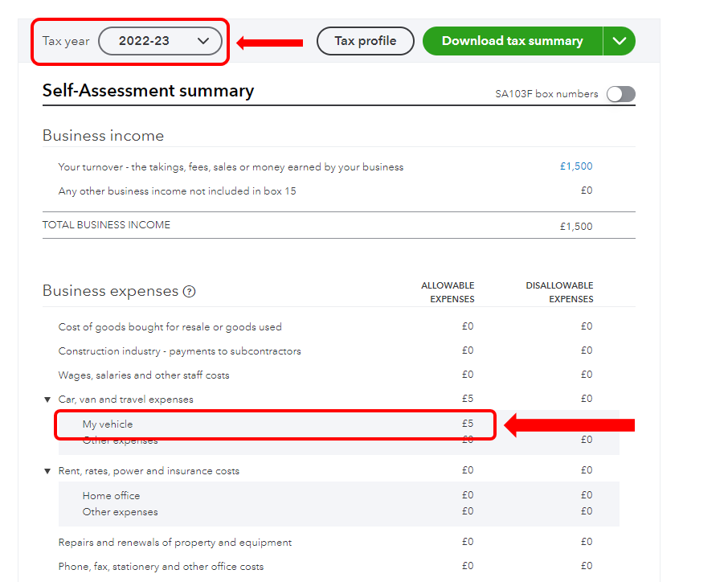Download the tax summary
Image resolution: width=728 pixels, height=582 pixels.
512,40
